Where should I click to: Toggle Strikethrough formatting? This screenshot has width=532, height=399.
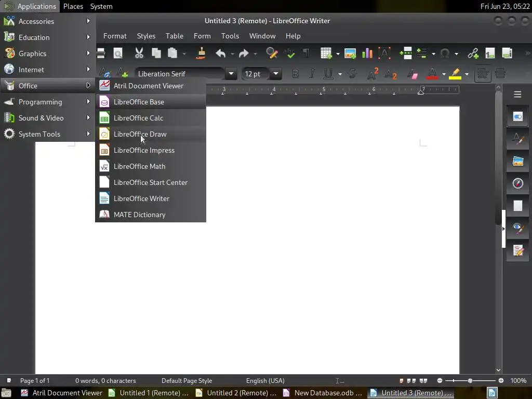pos(352,74)
